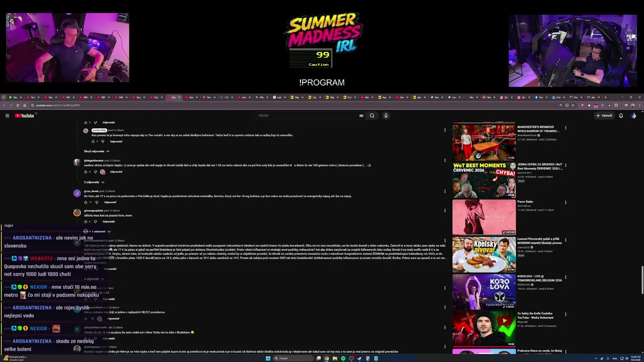Open the tab search dropdown arrow
Image resolution: width=644 pixels, height=362 pixels.
(x=5, y=97)
